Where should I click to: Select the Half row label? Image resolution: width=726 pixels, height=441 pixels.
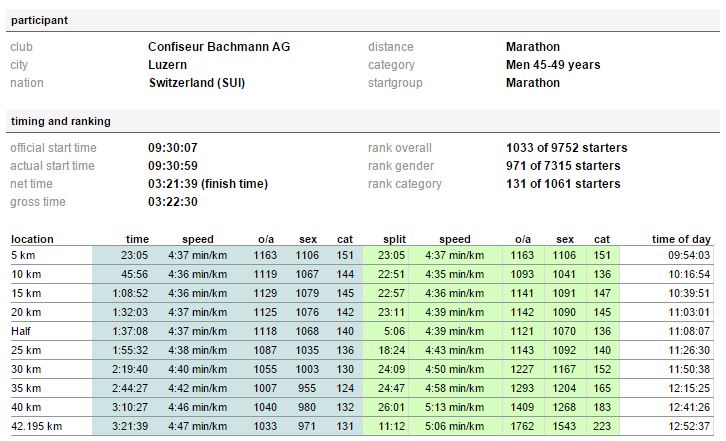click(21, 331)
